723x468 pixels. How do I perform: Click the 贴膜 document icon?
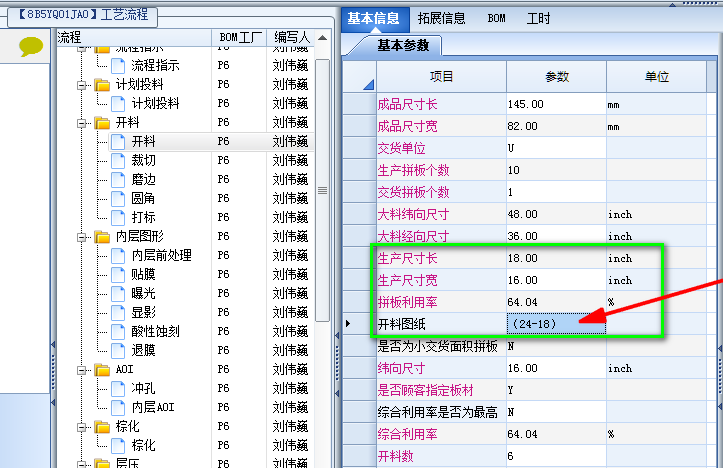tap(118, 275)
